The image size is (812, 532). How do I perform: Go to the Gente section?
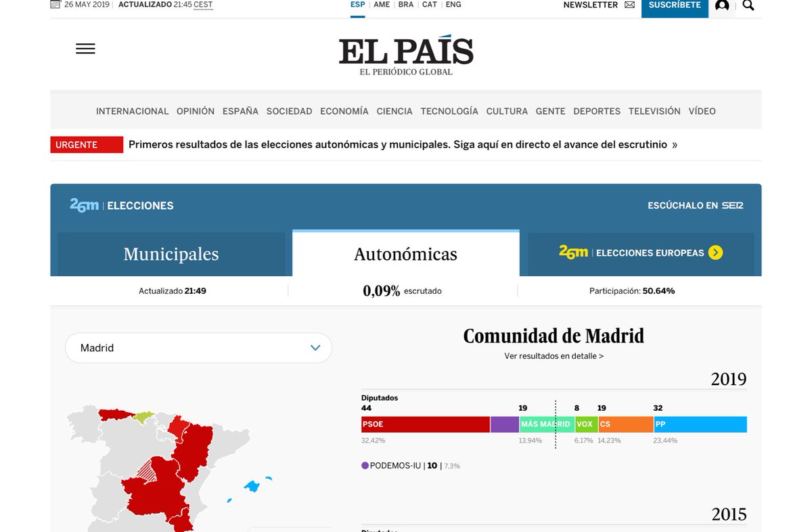tap(551, 111)
